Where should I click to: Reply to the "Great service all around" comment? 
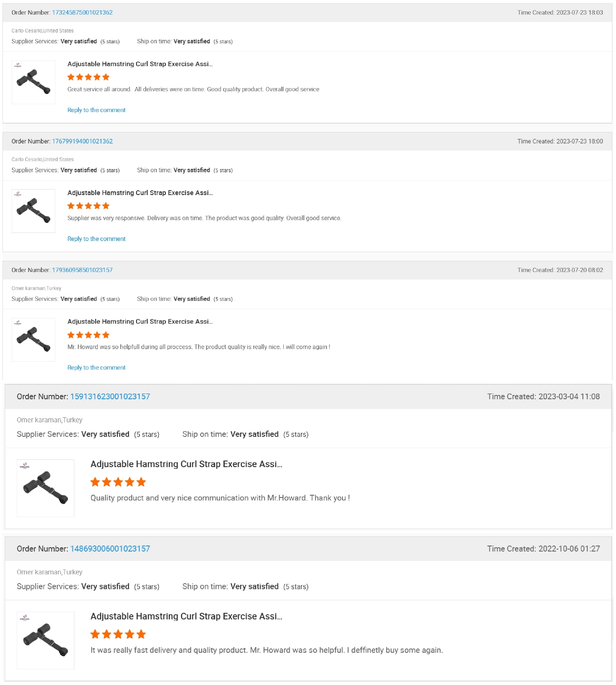(x=96, y=110)
